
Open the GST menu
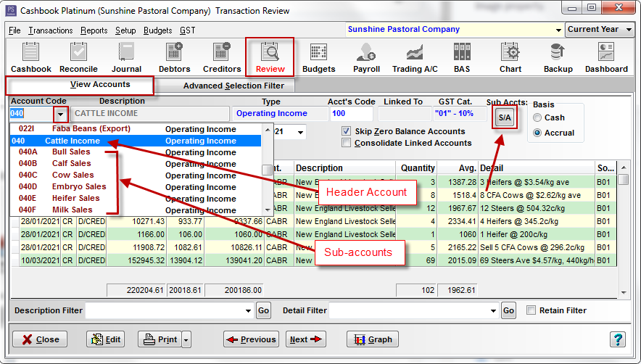[188, 30]
